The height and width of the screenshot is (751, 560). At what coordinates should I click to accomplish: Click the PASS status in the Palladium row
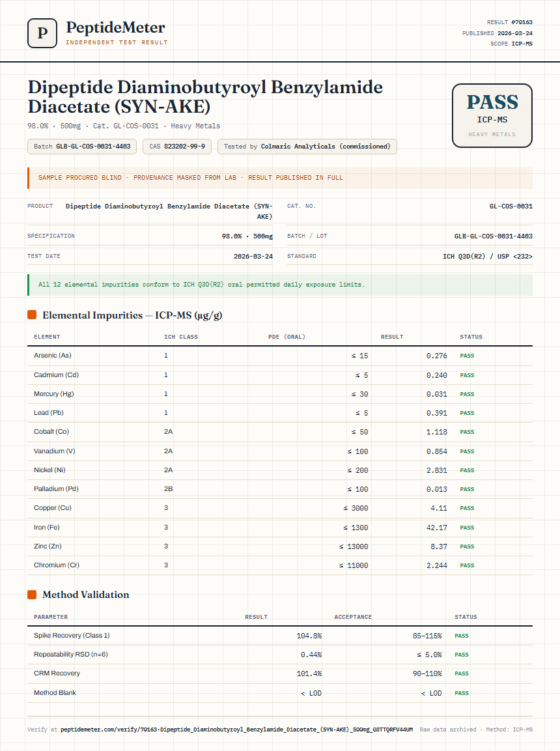tap(467, 489)
